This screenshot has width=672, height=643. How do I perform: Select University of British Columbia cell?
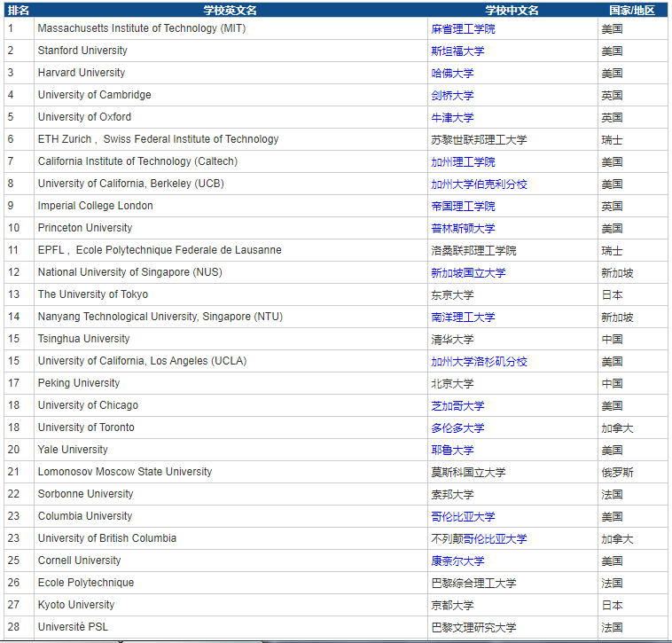(231, 538)
